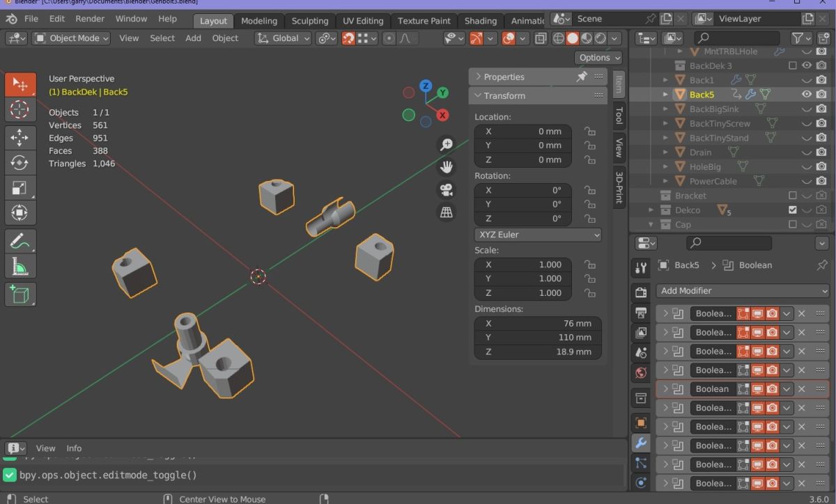Toggle the Location X lock icon
The height and width of the screenshot is (504, 836).
point(589,131)
